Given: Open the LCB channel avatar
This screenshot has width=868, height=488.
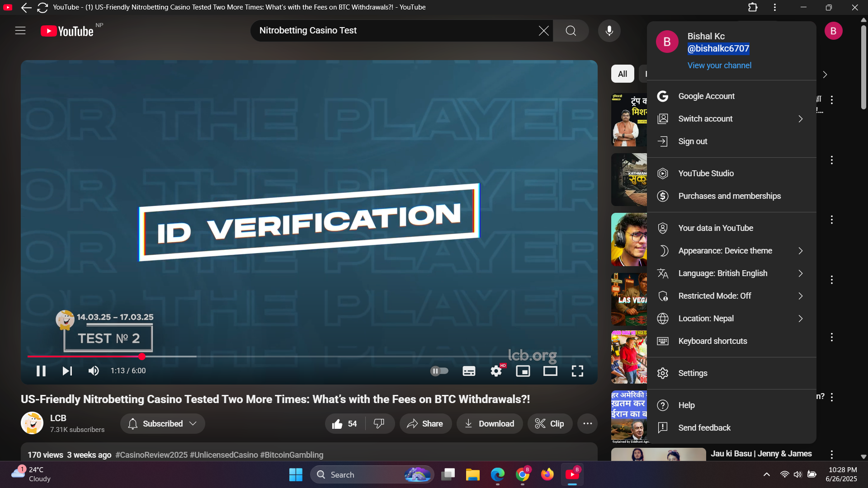Looking at the screenshot, I should point(32,423).
